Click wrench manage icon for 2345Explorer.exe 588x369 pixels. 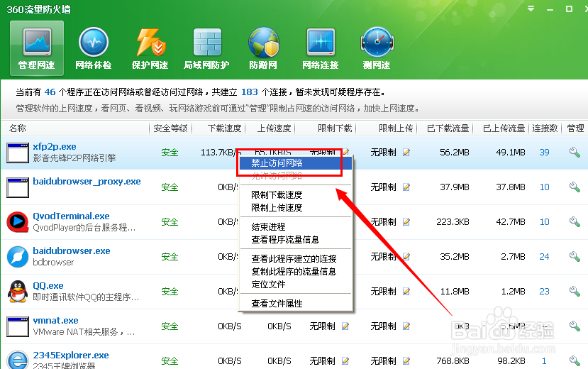click(575, 360)
